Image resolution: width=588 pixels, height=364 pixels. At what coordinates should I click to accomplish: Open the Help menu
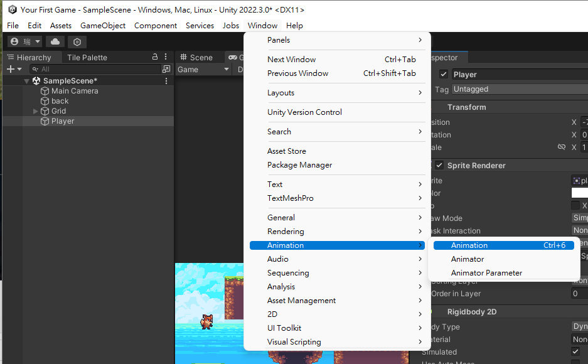[x=294, y=26]
